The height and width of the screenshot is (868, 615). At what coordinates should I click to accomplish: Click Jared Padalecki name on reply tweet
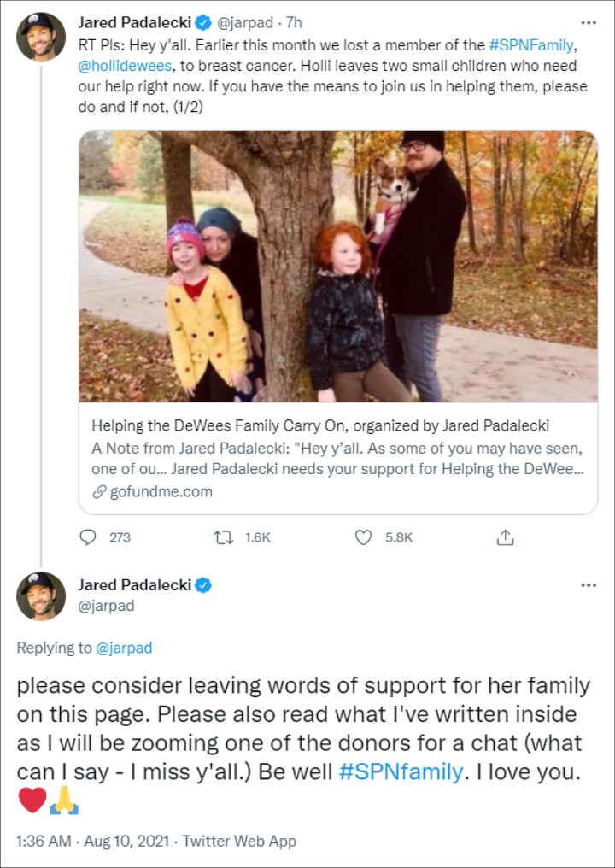point(133,585)
